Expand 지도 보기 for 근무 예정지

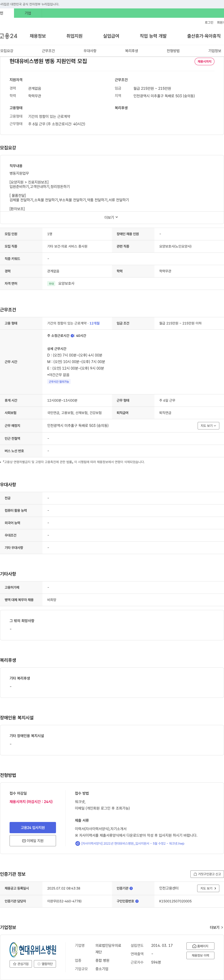[208, 426]
